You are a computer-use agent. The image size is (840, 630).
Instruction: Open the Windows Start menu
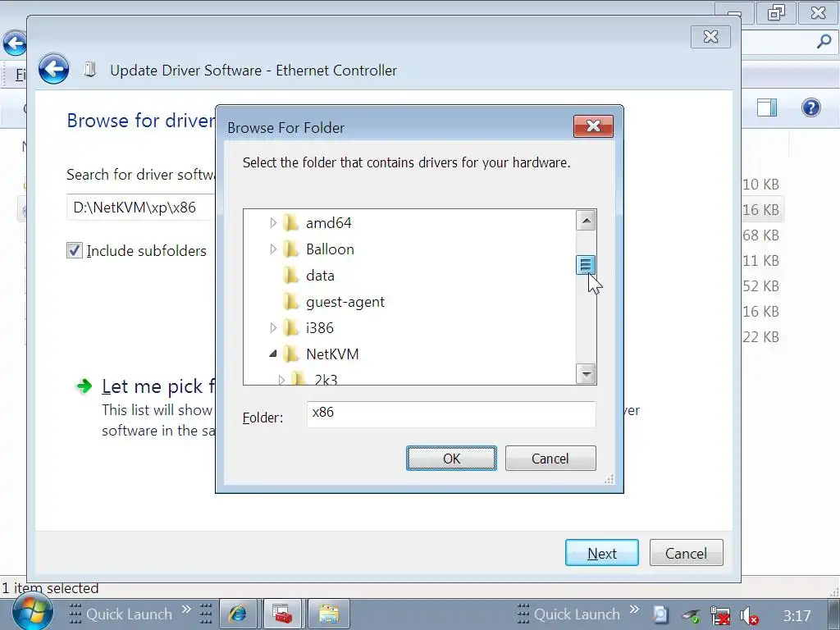pos(32,612)
